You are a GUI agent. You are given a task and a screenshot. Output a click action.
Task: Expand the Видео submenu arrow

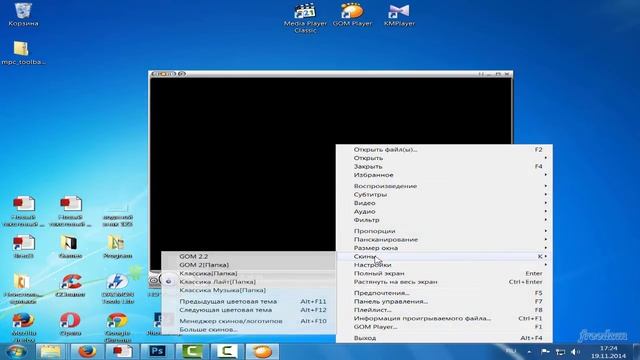pyautogui.click(x=546, y=203)
